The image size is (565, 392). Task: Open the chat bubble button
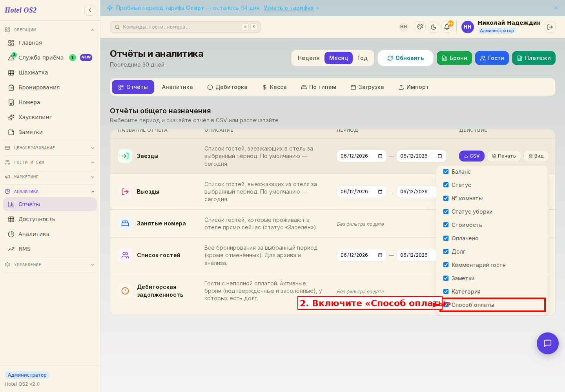pyautogui.click(x=548, y=343)
